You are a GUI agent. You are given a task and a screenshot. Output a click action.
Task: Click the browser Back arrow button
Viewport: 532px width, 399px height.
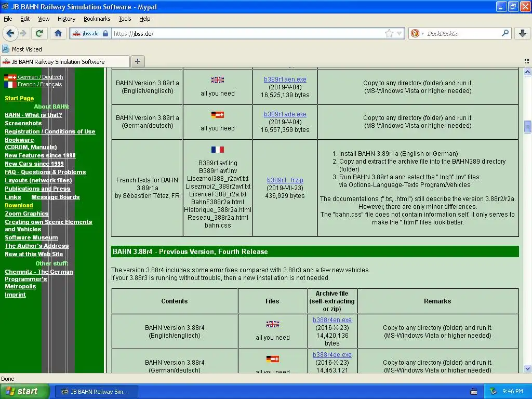click(x=10, y=33)
